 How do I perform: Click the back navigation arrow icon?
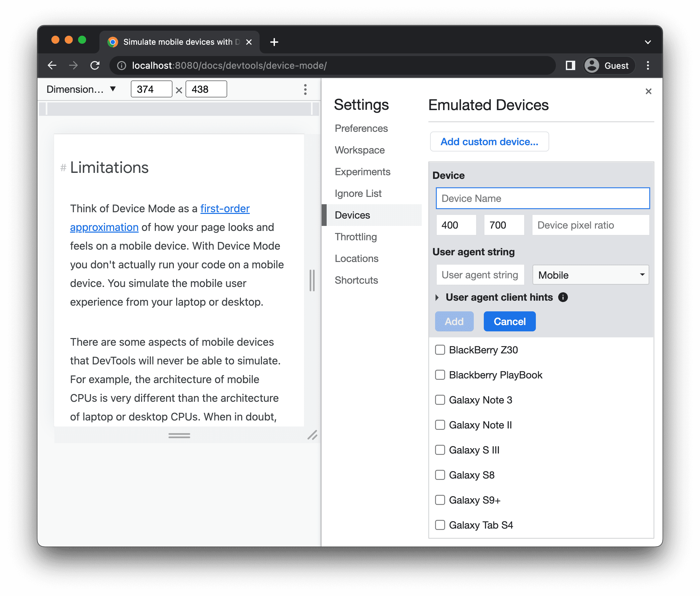pos(52,65)
